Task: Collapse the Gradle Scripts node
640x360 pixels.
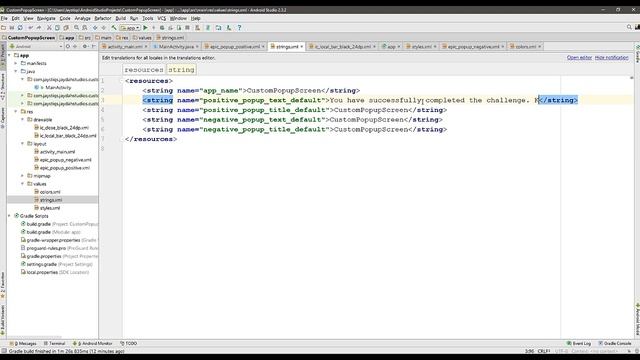Action: click(9, 216)
